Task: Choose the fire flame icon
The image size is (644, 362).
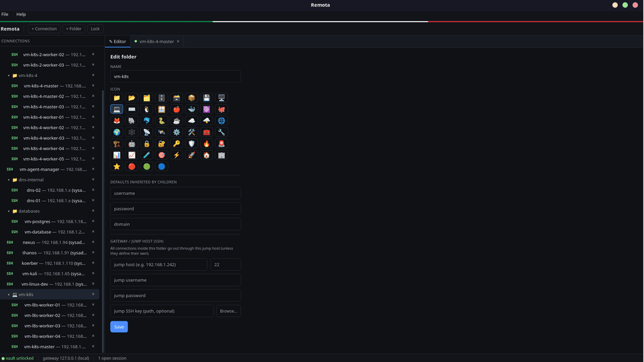Action: click(x=206, y=144)
